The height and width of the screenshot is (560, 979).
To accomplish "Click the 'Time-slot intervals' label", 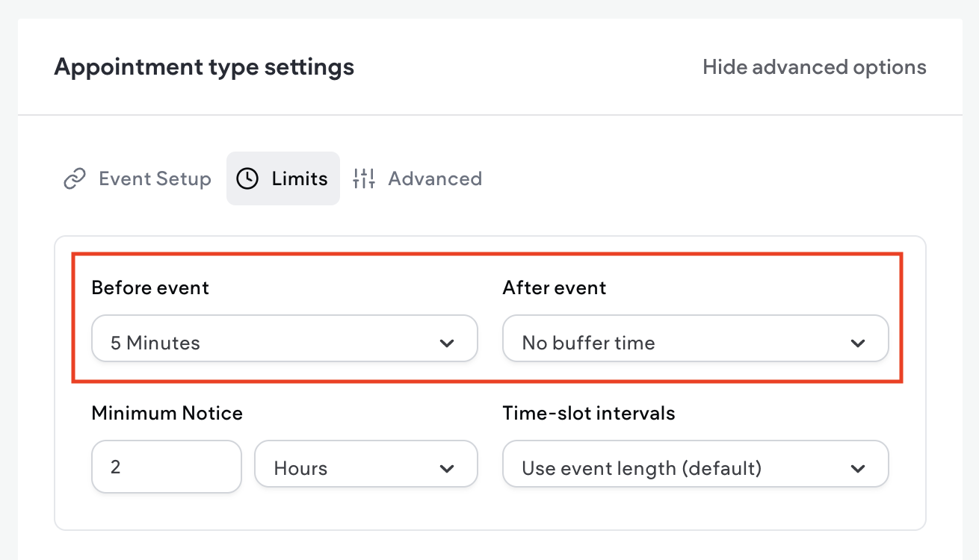I will 589,413.
